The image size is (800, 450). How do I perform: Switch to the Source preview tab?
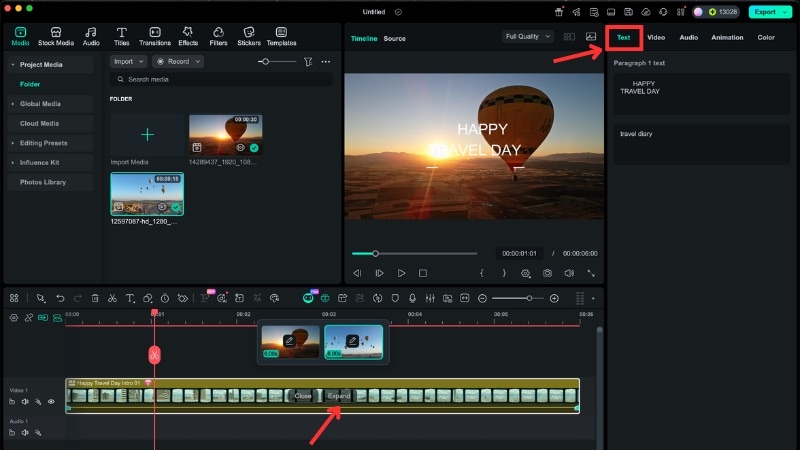pyautogui.click(x=395, y=38)
